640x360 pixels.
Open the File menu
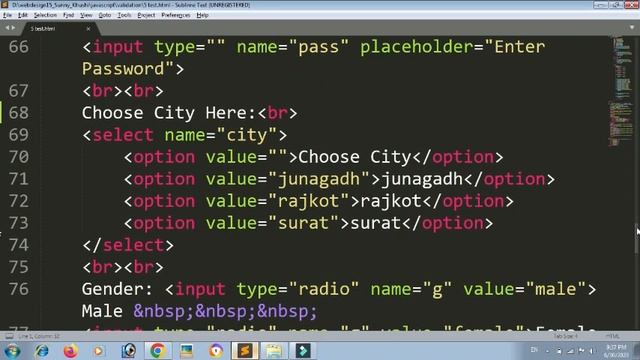pyautogui.click(x=7, y=15)
